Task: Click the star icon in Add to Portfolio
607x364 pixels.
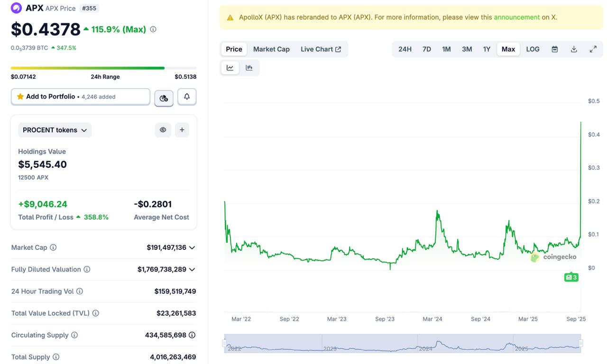Action: pyautogui.click(x=20, y=97)
